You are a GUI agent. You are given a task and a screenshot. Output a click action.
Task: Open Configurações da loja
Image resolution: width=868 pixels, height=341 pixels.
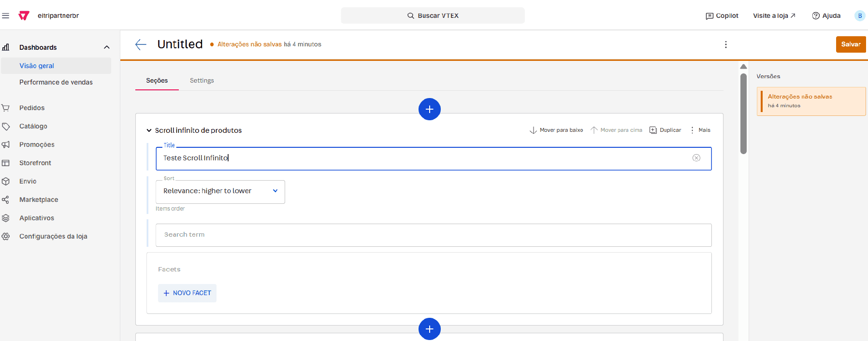pos(53,236)
